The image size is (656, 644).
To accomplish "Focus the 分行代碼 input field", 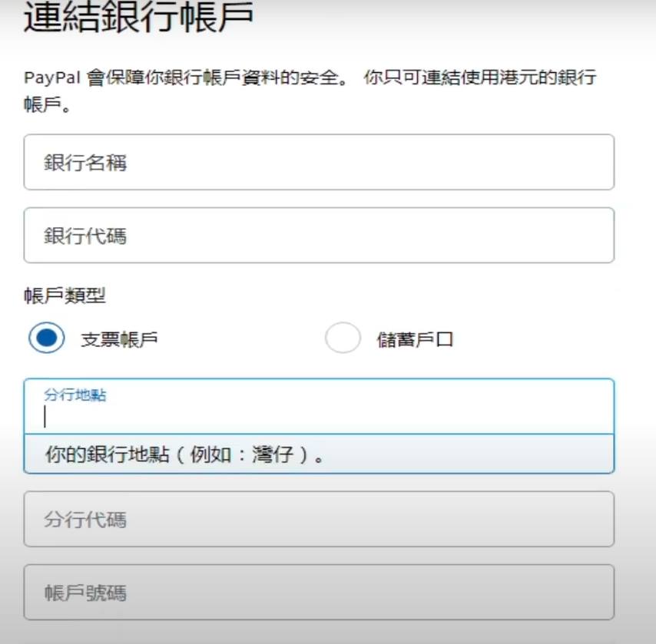I will tap(319, 519).
